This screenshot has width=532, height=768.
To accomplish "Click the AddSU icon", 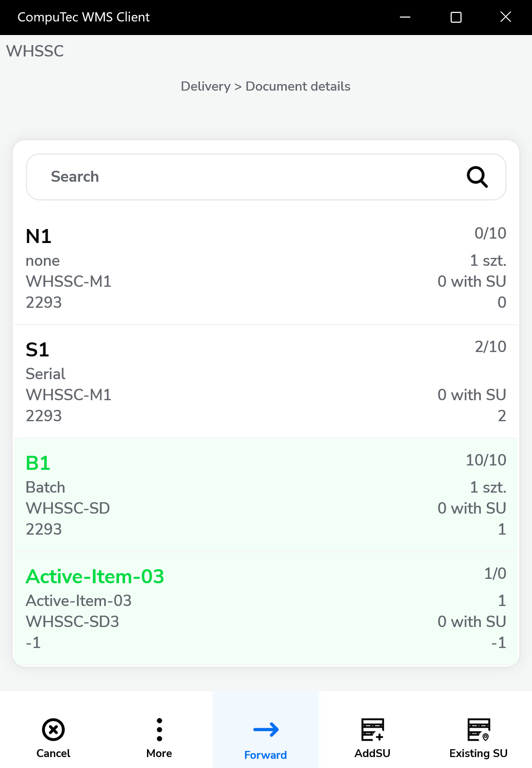I will 372,729.
